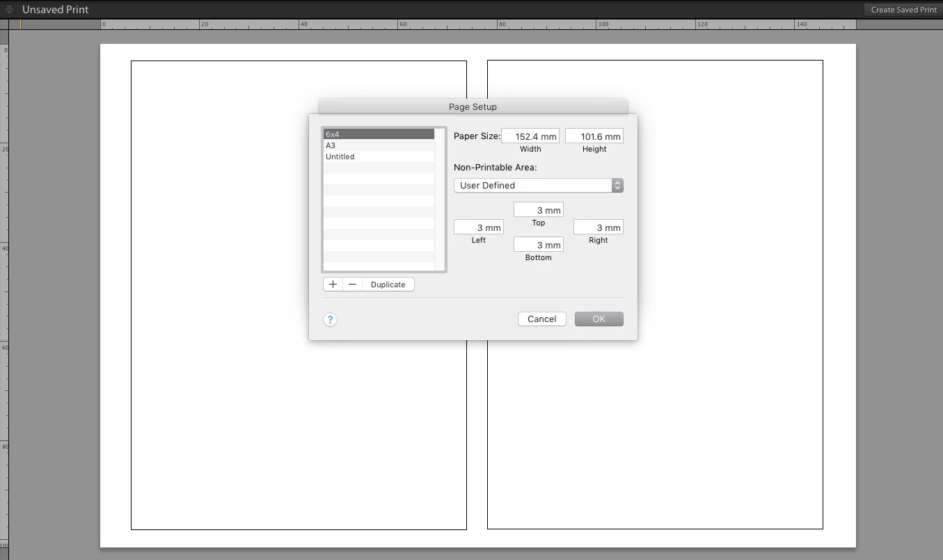The width and height of the screenshot is (943, 560).
Task: Edit the Right margin field
Action: 599,227
